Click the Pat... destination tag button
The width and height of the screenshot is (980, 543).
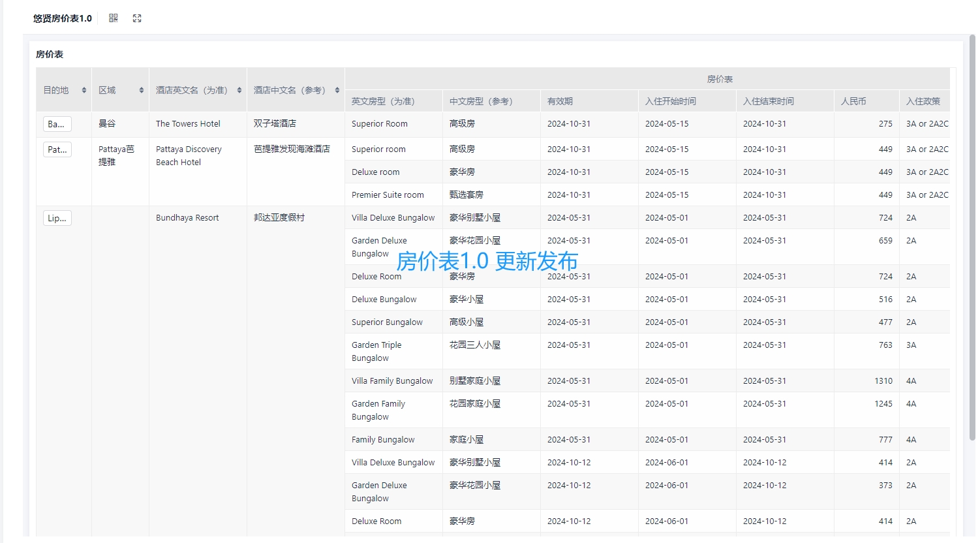pyautogui.click(x=57, y=149)
